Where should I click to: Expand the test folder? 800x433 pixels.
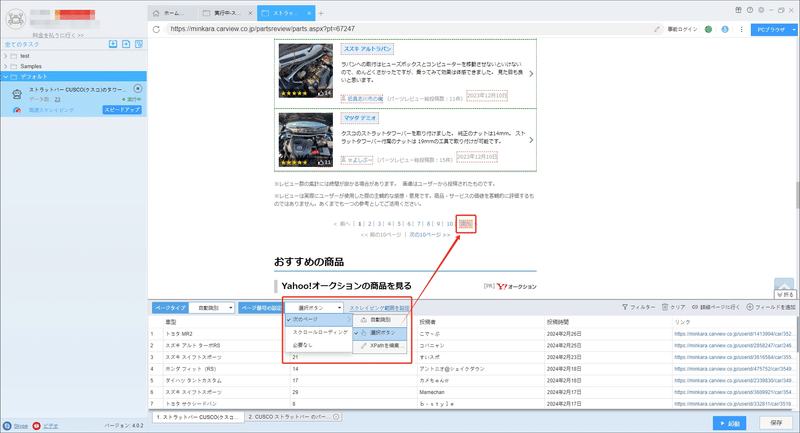pos(6,56)
